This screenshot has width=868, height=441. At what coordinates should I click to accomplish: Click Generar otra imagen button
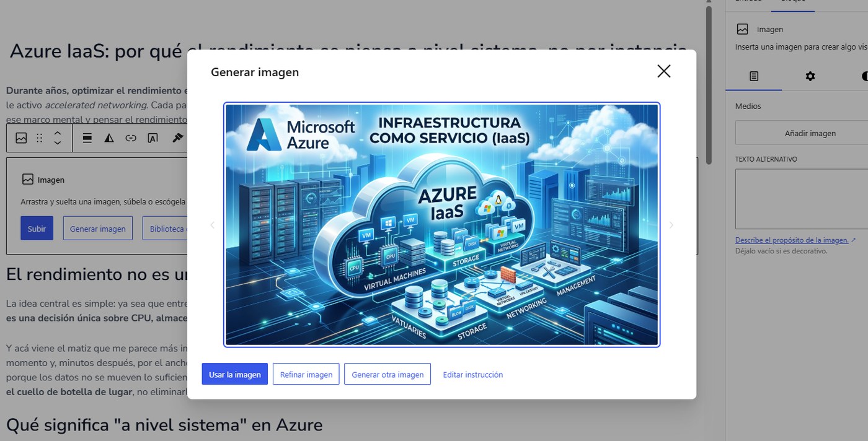pyautogui.click(x=387, y=374)
